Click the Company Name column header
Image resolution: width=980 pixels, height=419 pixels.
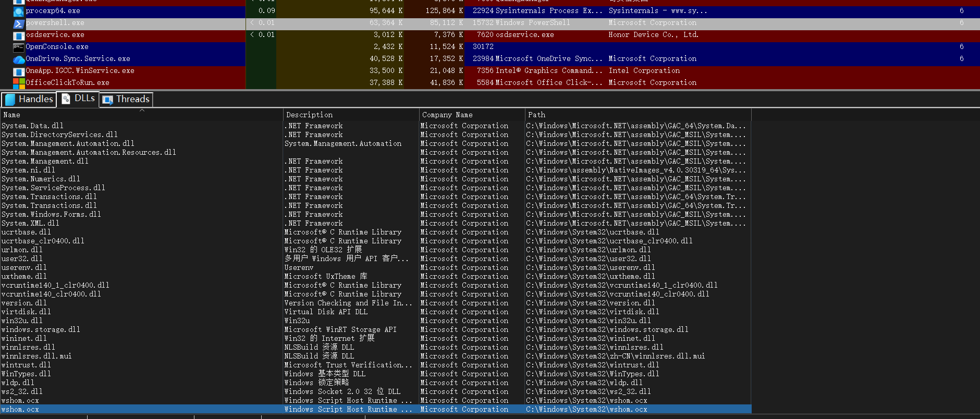(x=447, y=115)
